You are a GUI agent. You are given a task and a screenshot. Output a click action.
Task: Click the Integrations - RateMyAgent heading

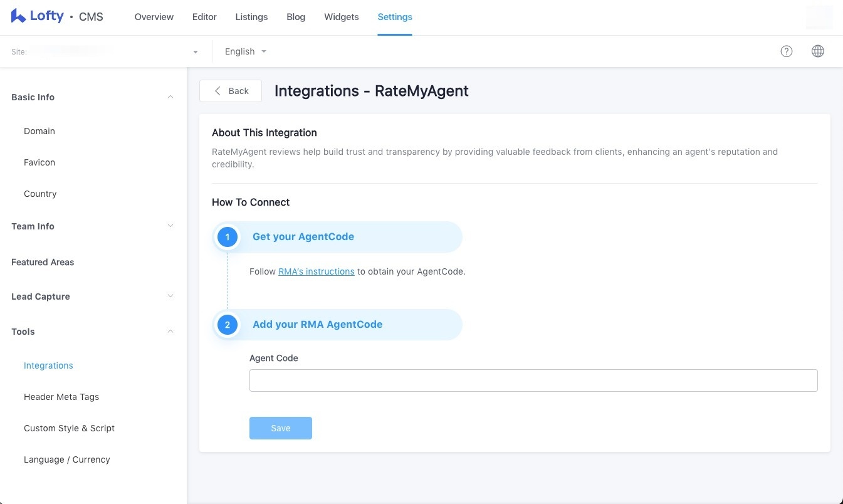point(372,91)
